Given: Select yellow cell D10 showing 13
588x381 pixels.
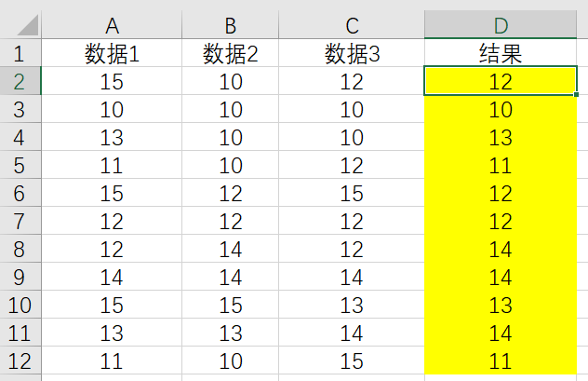Looking at the screenshot, I should point(501,305).
